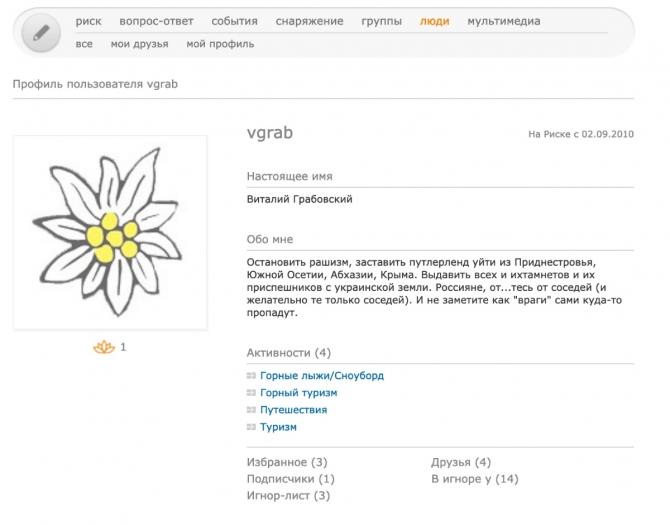This screenshot has width=670, height=525.
Task: Click the Активности (4) heading
Action: click(289, 353)
